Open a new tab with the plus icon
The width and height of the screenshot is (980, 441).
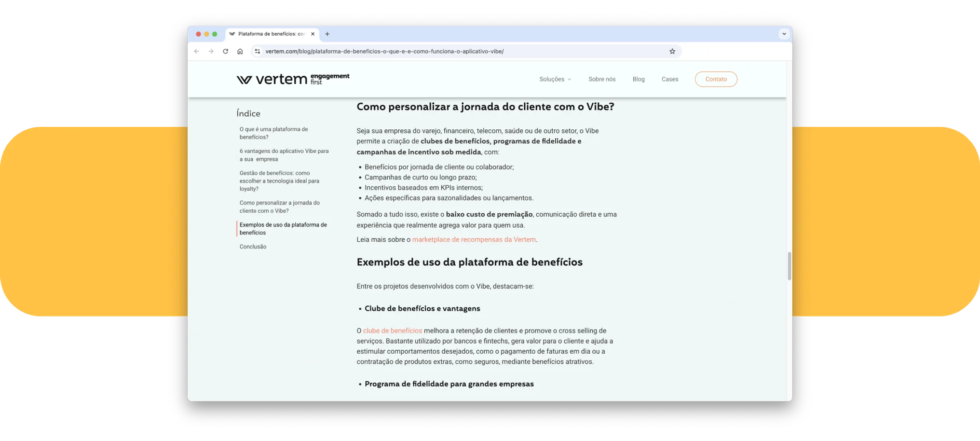tap(327, 34)
